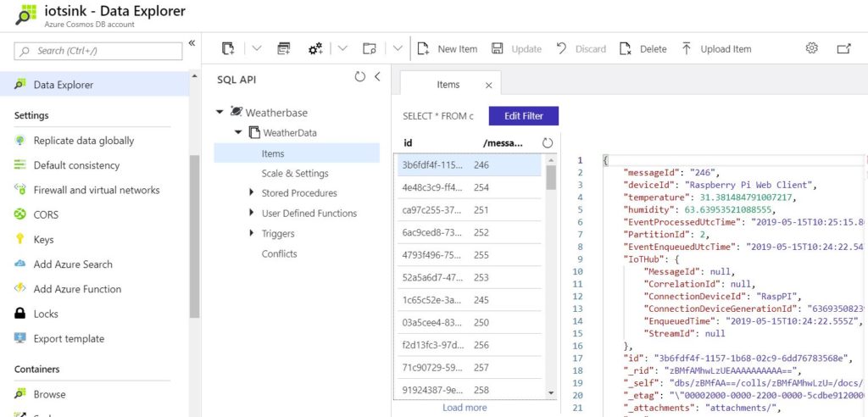Click the items list scroll-down arrow
The height and width of the screenshot is (417, 868).
[x=551, y=392]
